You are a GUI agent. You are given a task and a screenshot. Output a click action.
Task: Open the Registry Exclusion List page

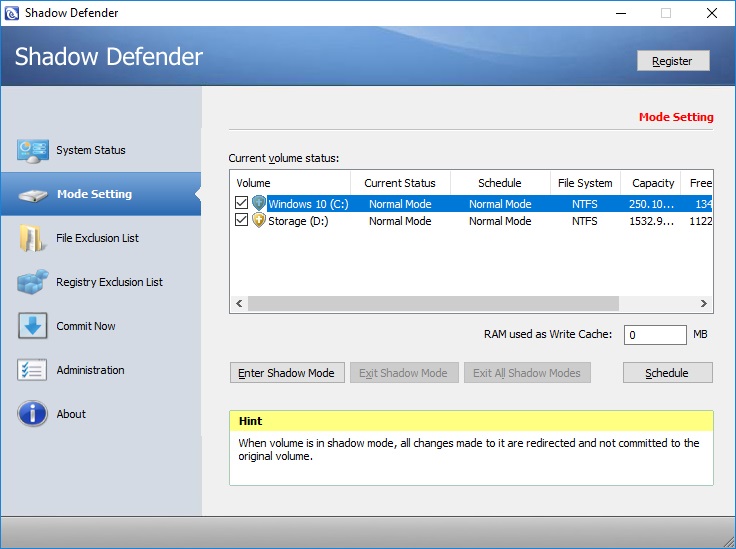tap(101, 282)
